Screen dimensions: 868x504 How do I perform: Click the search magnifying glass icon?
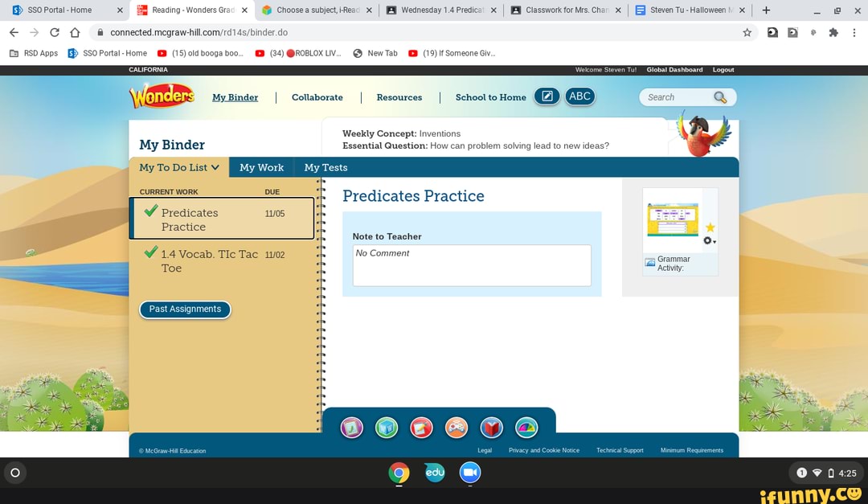click(x=720, y=97)
